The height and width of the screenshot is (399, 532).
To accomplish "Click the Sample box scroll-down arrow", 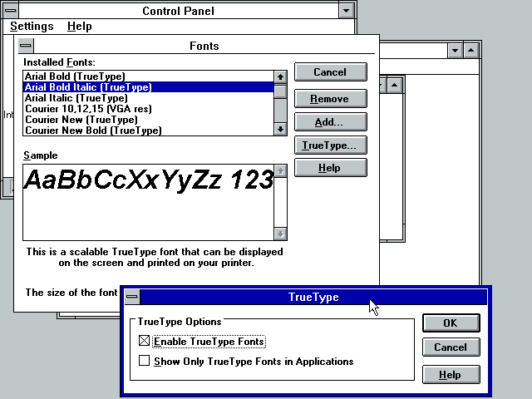I will [280, 234].
